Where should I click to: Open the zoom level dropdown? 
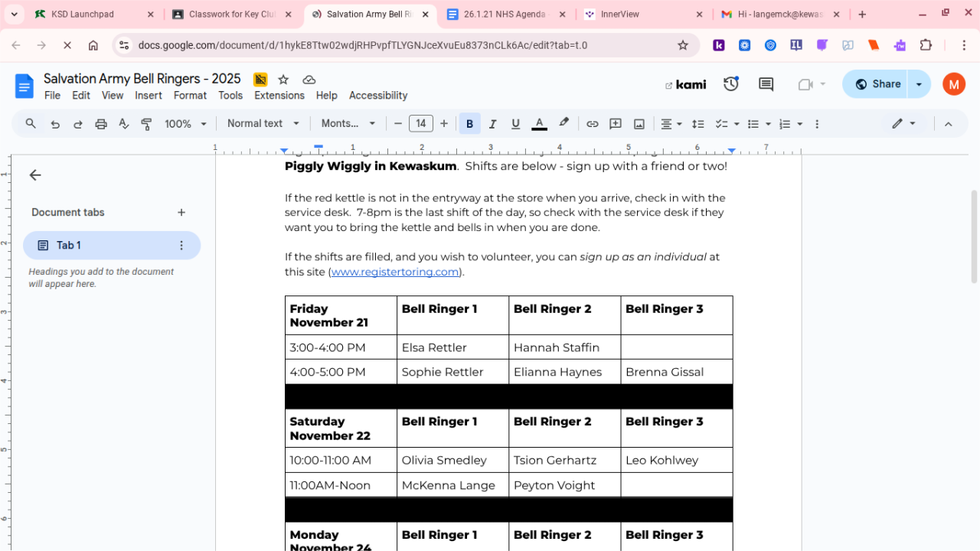point(186,124)
